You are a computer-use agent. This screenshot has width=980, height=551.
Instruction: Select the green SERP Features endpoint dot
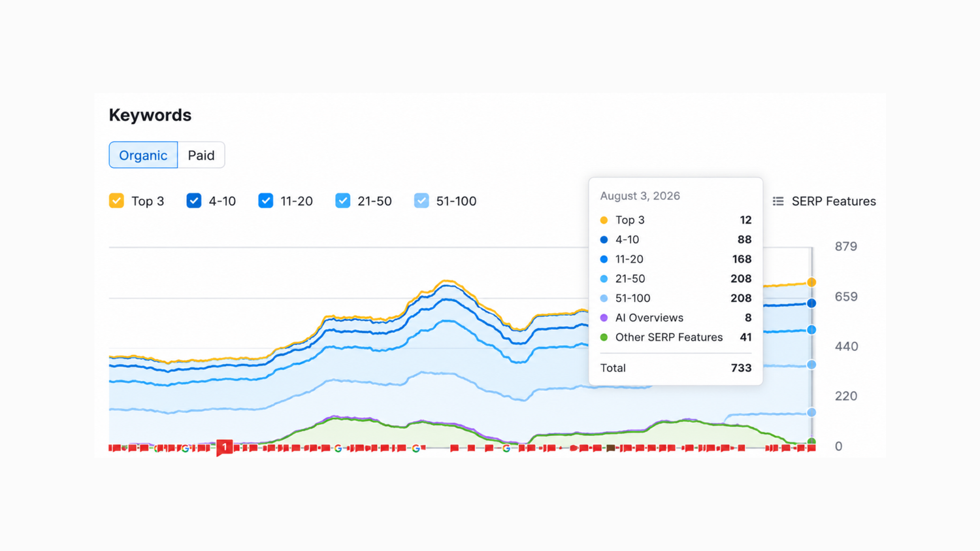[x=811, y=442]
